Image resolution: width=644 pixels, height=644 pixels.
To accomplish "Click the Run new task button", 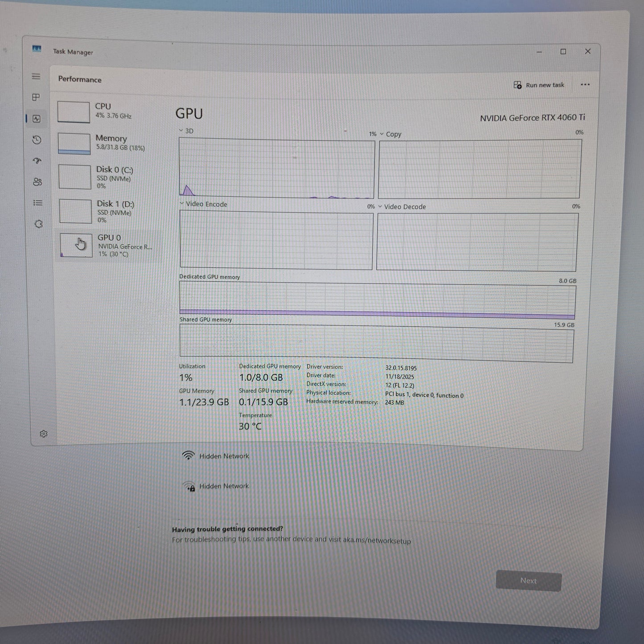I will click(539, 85).
